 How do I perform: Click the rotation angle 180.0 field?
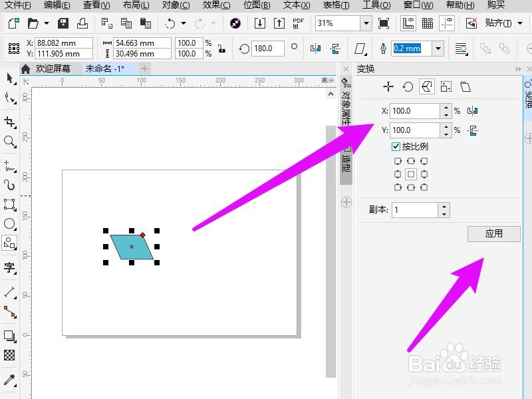pos(267,49)
